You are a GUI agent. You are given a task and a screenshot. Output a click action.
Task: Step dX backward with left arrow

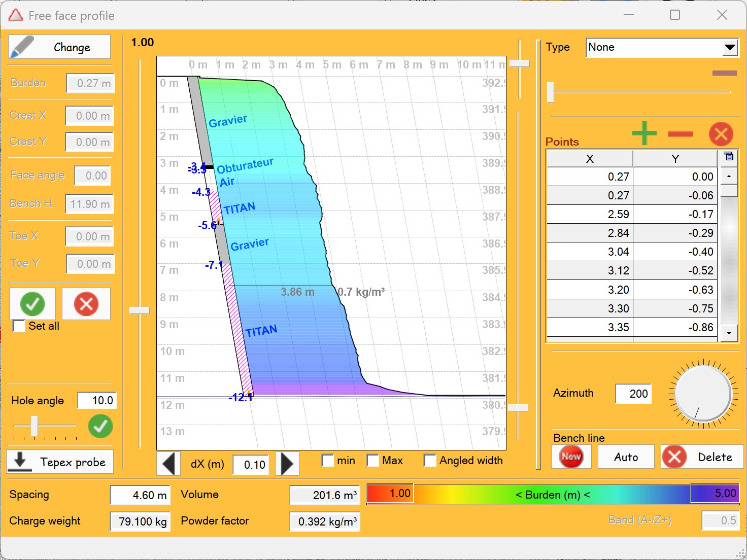[x=168, y=463]
